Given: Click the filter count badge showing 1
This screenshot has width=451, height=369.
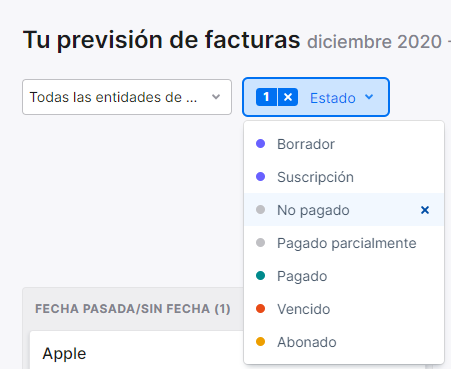Looking at the screenshot, I should [x=266, y=97].
